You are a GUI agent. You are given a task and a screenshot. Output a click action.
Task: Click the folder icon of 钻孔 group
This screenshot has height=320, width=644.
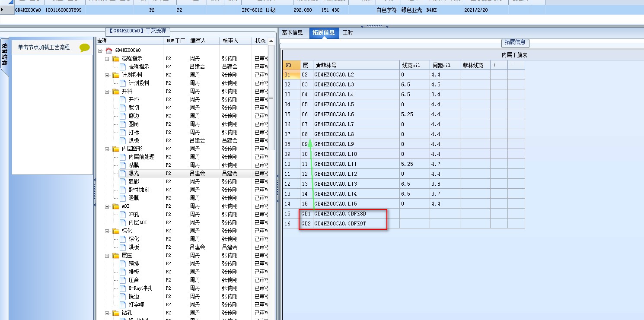[116, 313]
